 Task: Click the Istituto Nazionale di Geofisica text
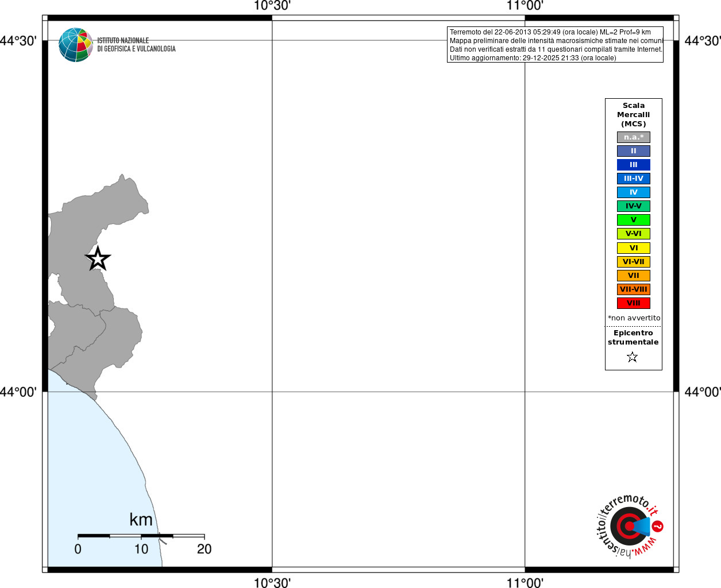[136, 45]
